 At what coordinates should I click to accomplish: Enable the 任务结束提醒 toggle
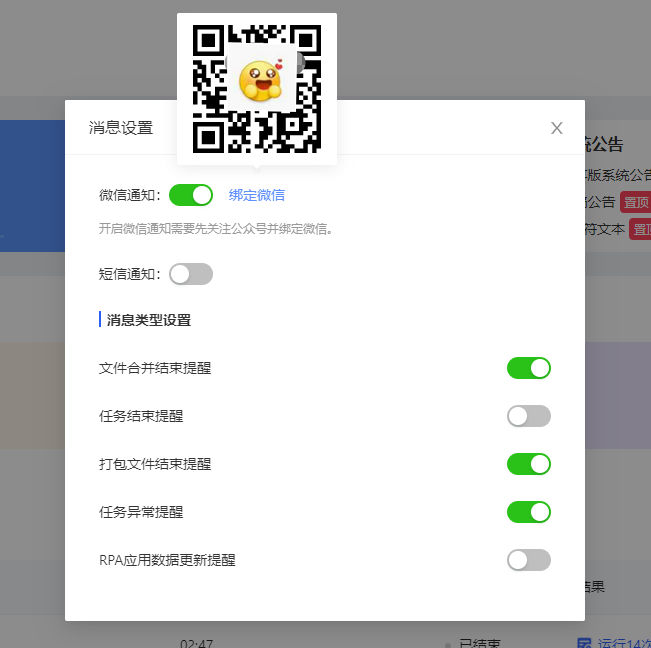(529, 416)
